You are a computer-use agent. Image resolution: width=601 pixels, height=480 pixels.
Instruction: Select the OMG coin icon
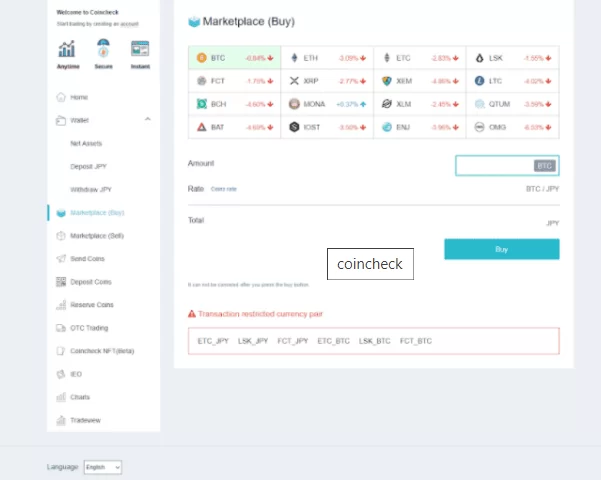(479, 127)
